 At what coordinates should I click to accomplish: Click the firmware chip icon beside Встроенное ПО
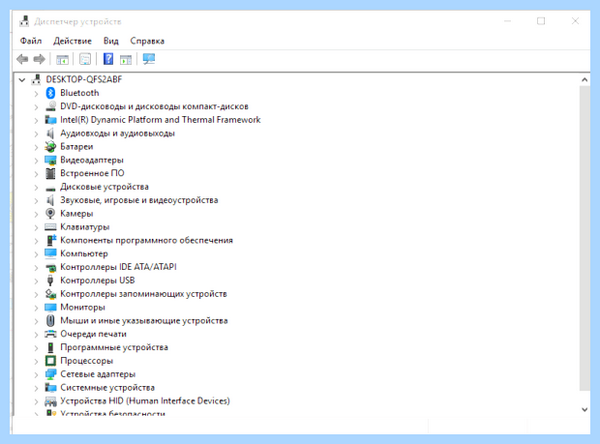coord(50,173)
